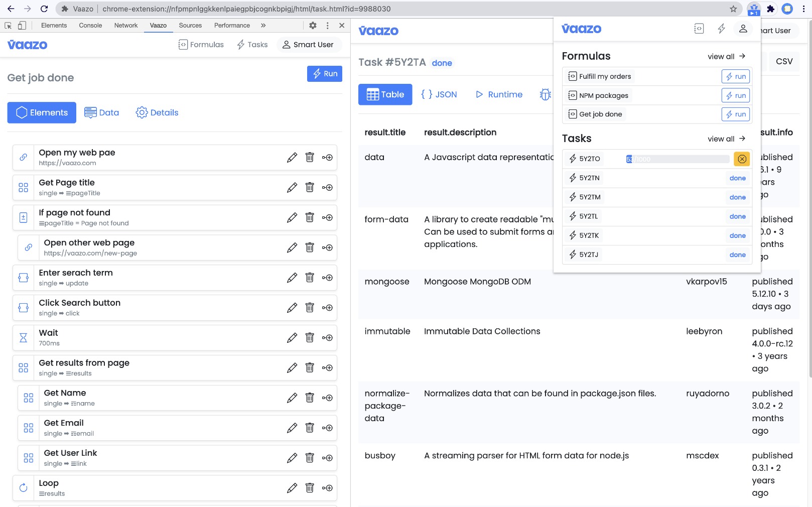Image resolution: width=812 pixels, height=507 pixels.
Task: Open DevTools settings gear
Action: point(313,26)
